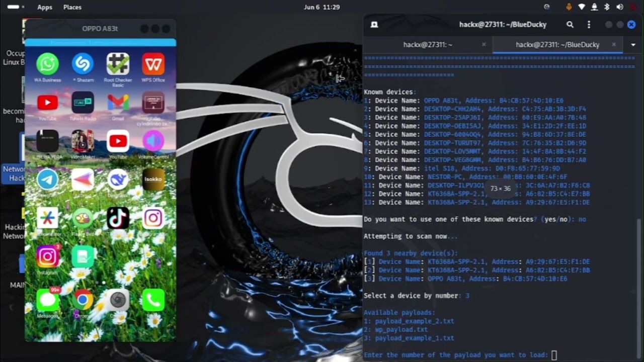The height and width of the screenshot is (362, 644).
Task: Click DESKTOP-VEG8GMM device name
Action: point(453,159)
